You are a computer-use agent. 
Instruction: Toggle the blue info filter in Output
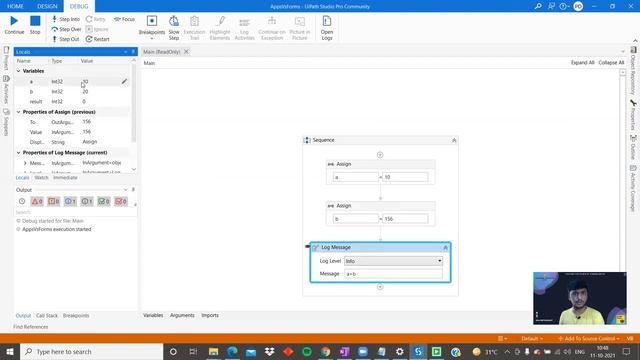pyautogui.click(x=70, y=201)
